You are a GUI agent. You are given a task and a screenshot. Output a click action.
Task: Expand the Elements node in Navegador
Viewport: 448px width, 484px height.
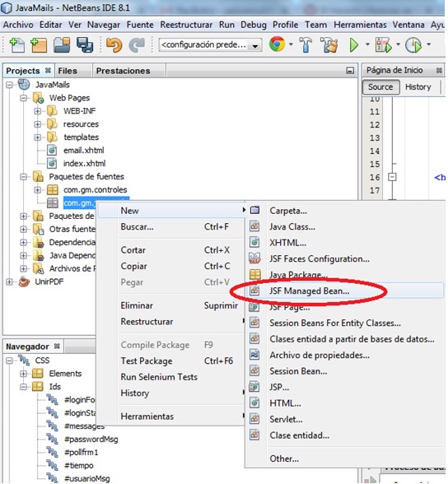pyautogui.click(x=23, y=374)
